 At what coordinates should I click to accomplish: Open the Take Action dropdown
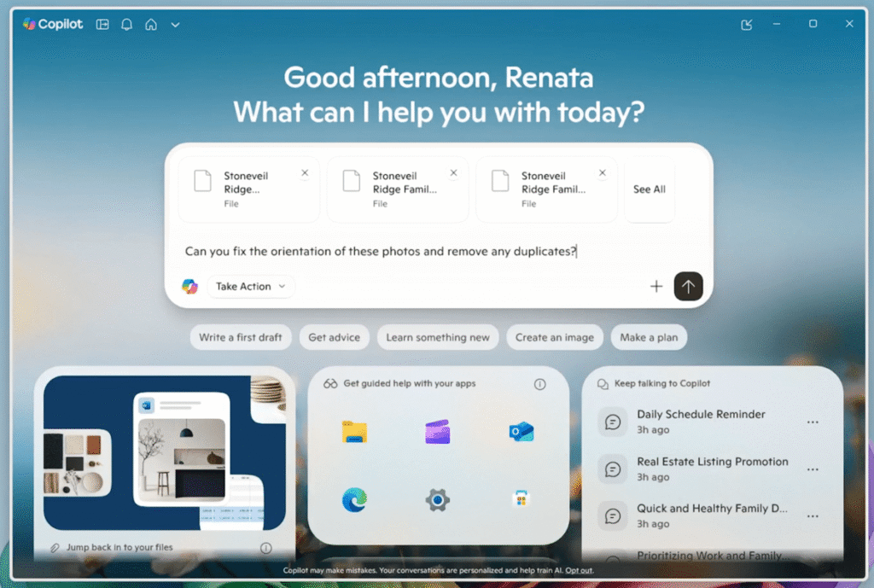pos(250,286)
